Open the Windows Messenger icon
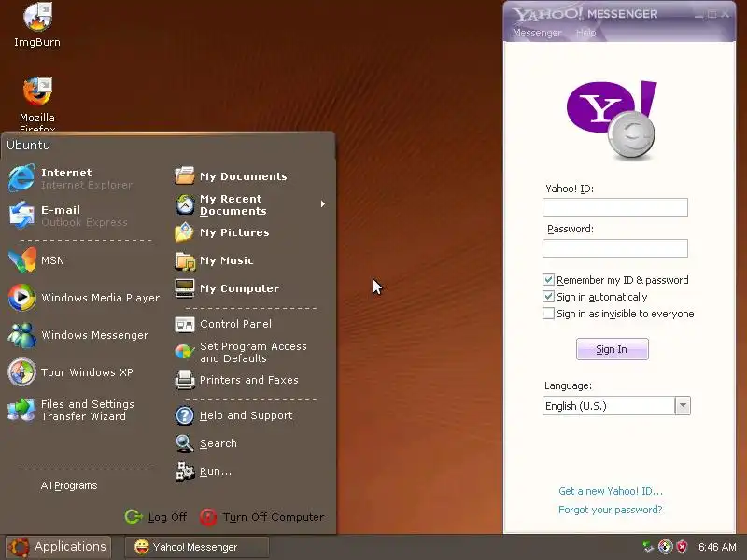Screen dimensions: 747x560 [x=21, y=335]
